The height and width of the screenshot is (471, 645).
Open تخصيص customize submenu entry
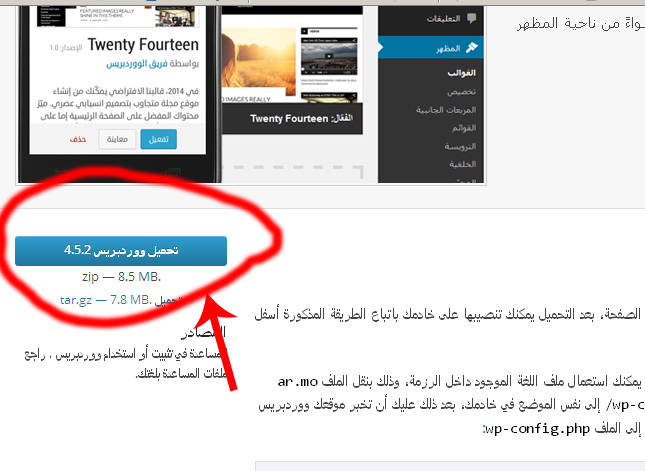coord(462,91)
